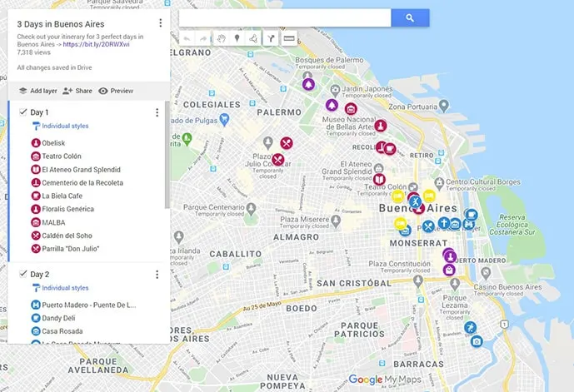Click the Redo arrow in toolbar
This screenshot has width=574, height=392.
[x=203, y=38]
